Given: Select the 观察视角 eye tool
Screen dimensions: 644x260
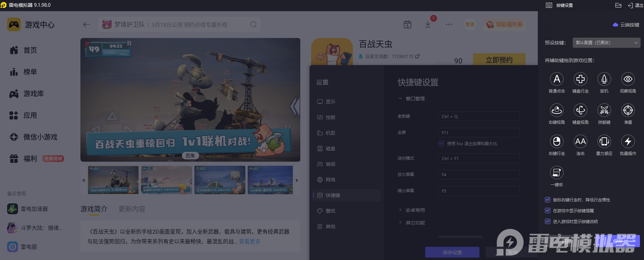Looking at the screenshot, I should click(x=628, y=79).
